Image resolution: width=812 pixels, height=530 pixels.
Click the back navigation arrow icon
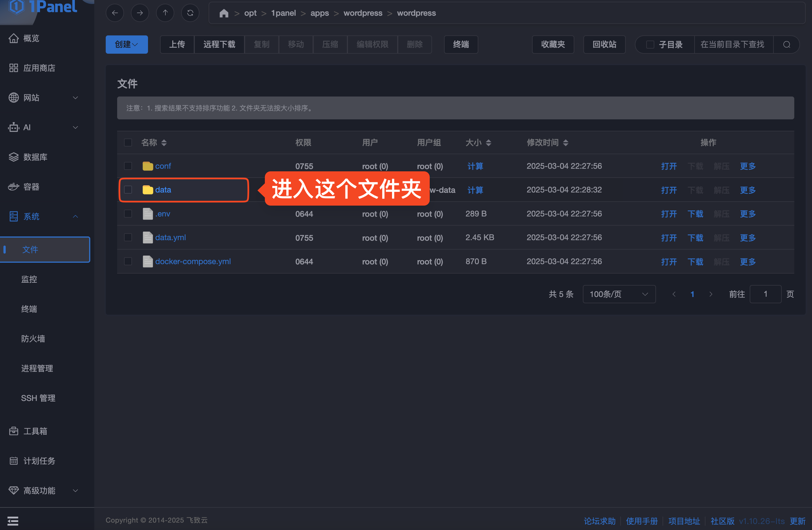point(115,13)
